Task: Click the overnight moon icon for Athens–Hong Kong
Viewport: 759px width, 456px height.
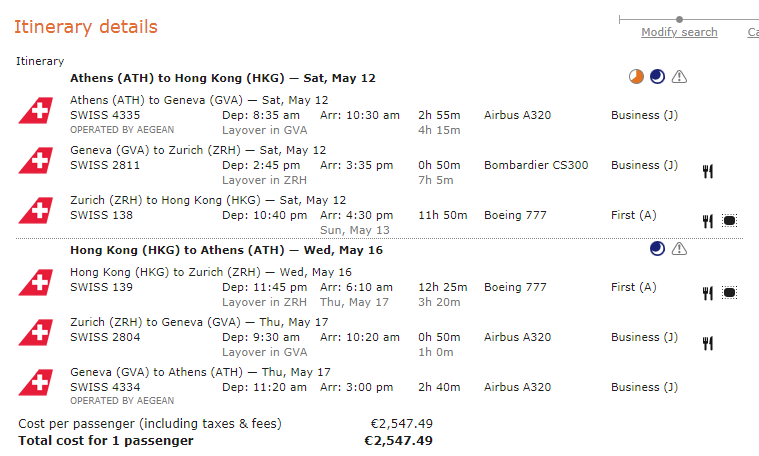Action: click(x=657, y=77)
